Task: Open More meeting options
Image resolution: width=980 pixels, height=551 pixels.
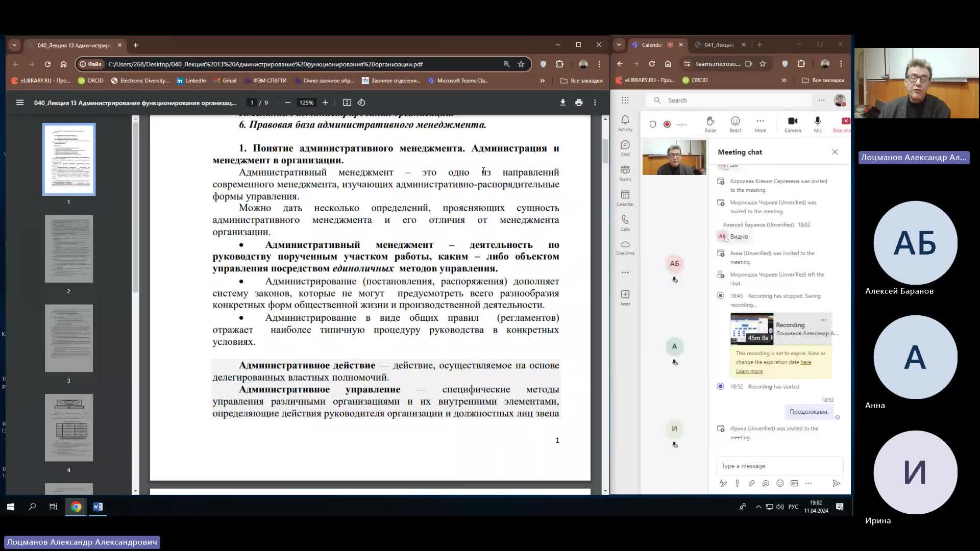Action: pos(760,124)
